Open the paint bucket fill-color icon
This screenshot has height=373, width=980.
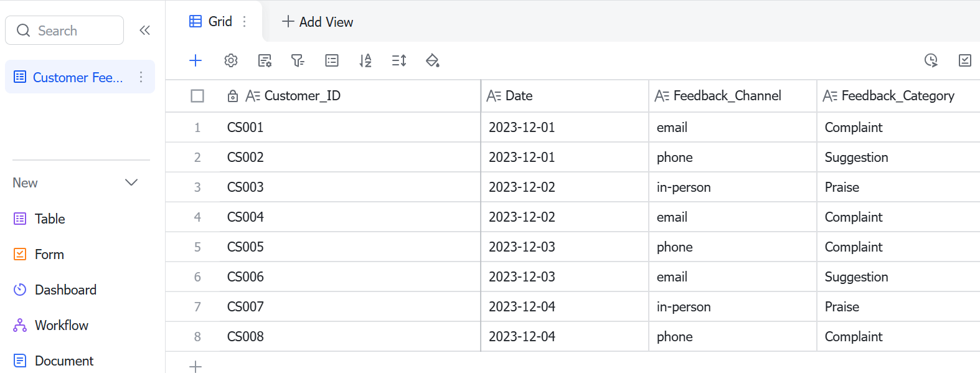433,60
